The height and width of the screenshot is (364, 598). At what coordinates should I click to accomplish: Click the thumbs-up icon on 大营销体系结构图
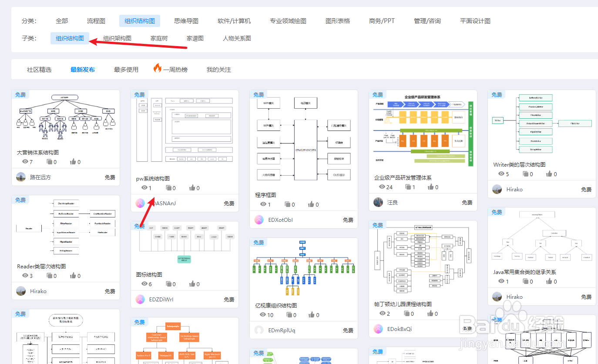(x=72, y=161)
